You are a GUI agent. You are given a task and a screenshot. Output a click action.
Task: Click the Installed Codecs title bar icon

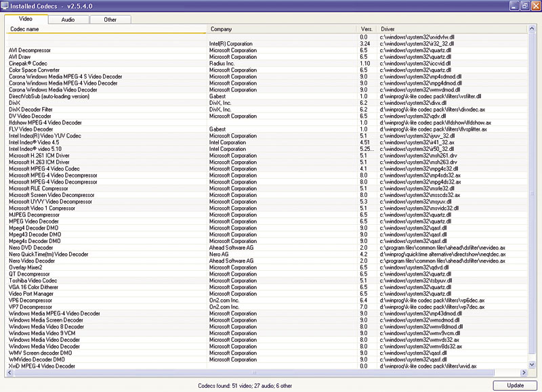[5, 5]
